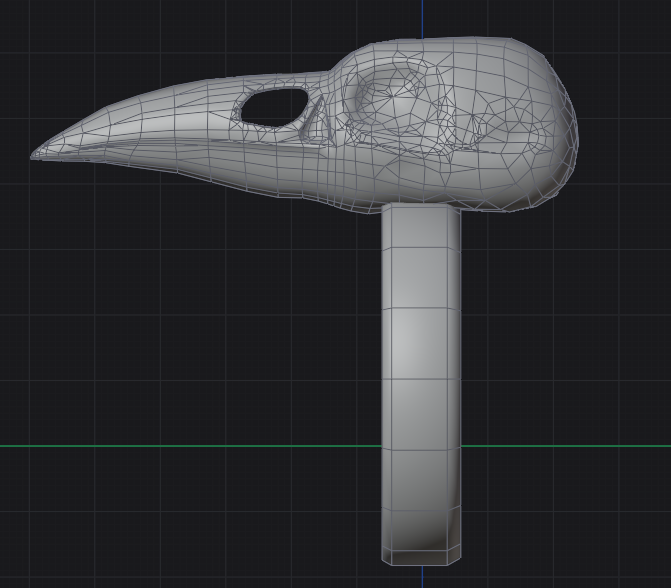Select the vertical handle post mesh
Viewport: 671px width, 588px height.
click(x=421, y=384)
